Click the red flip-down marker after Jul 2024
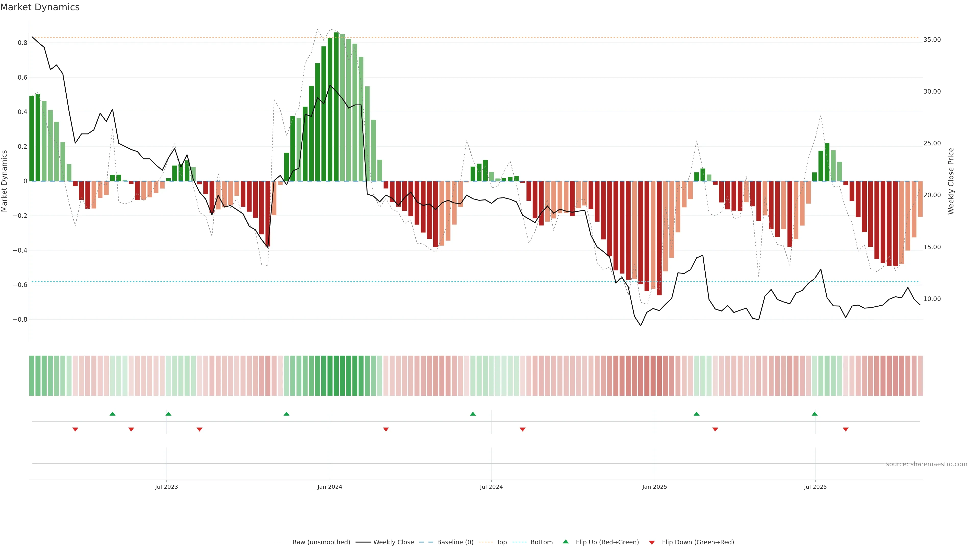 [523, 429]
